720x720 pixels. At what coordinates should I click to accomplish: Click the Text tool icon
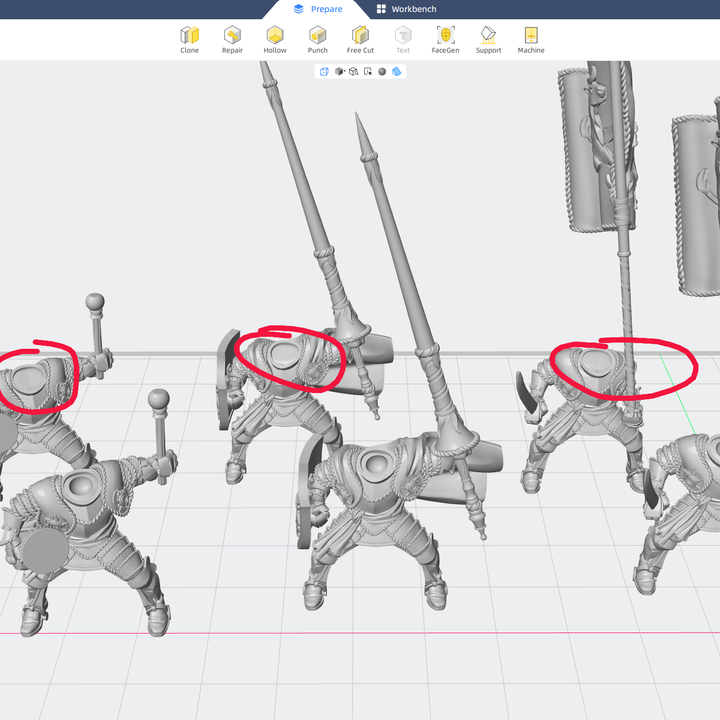click(x=403, y=39)
